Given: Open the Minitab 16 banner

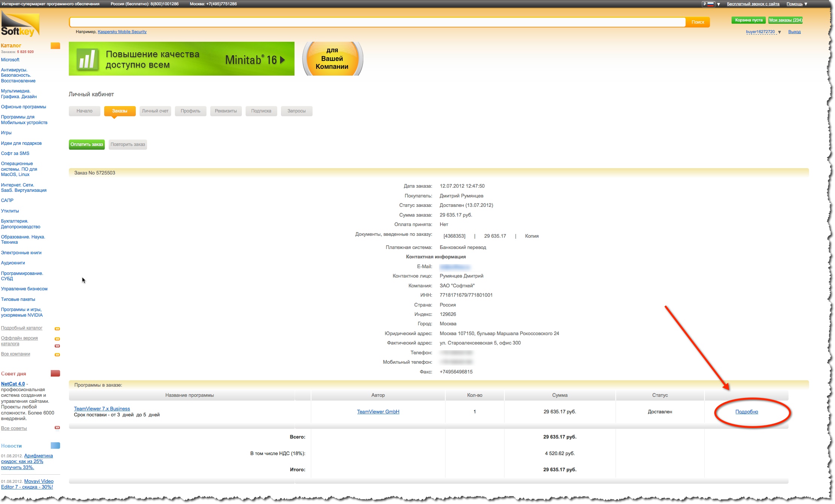Looking at the screenshot, I should coord(181,59).
